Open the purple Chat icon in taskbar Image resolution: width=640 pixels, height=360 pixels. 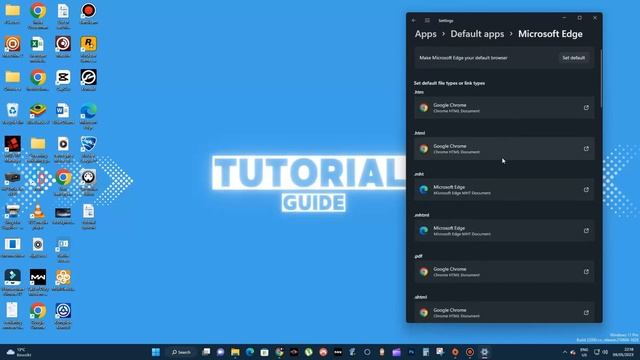click(220, 352)
